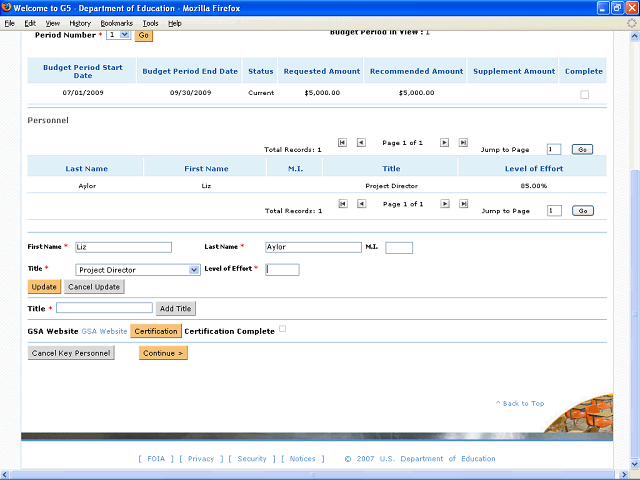Click previous page arrow below the Personnel table
This screenshot has width=640, height=480.
point(361,204)
